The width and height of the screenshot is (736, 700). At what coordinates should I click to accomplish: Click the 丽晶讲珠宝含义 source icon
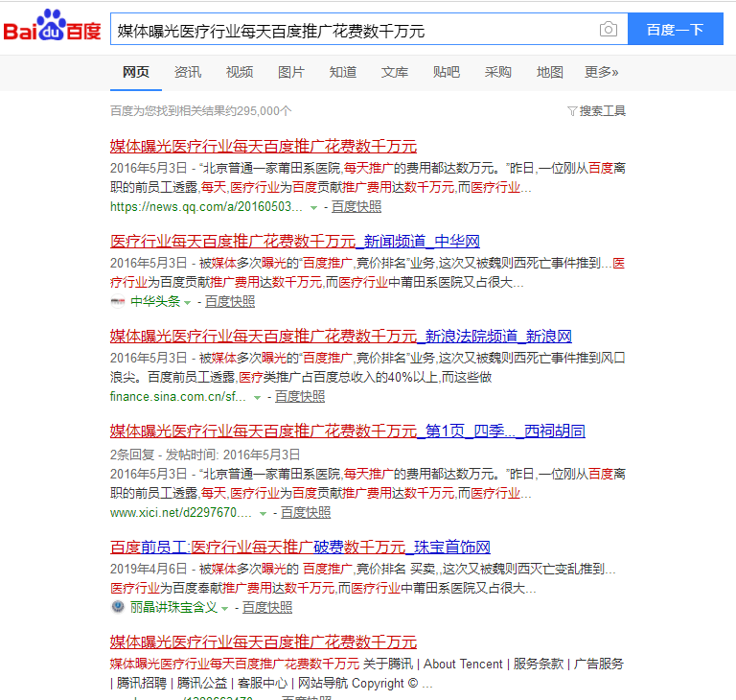(118, 607)
